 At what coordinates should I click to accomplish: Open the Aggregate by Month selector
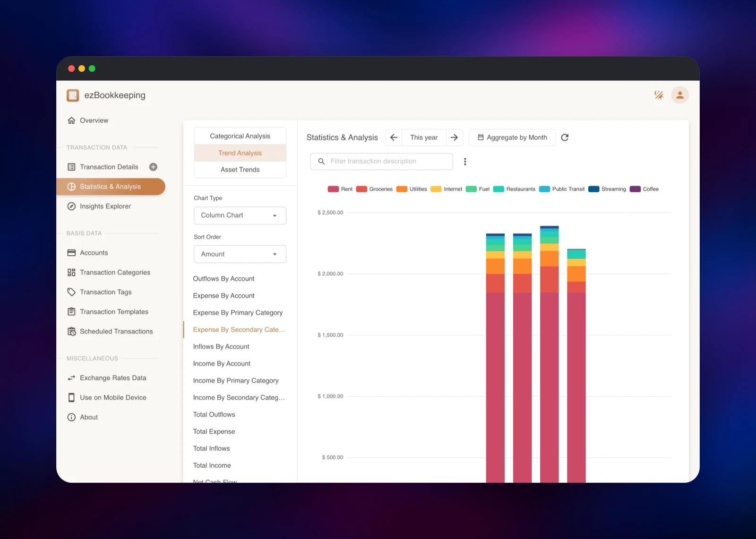pos(512,137)
